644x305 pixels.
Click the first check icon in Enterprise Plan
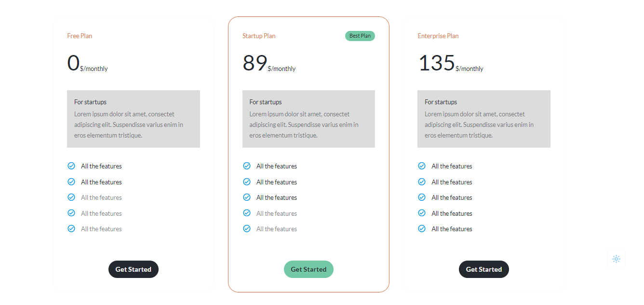coord(422,166)
